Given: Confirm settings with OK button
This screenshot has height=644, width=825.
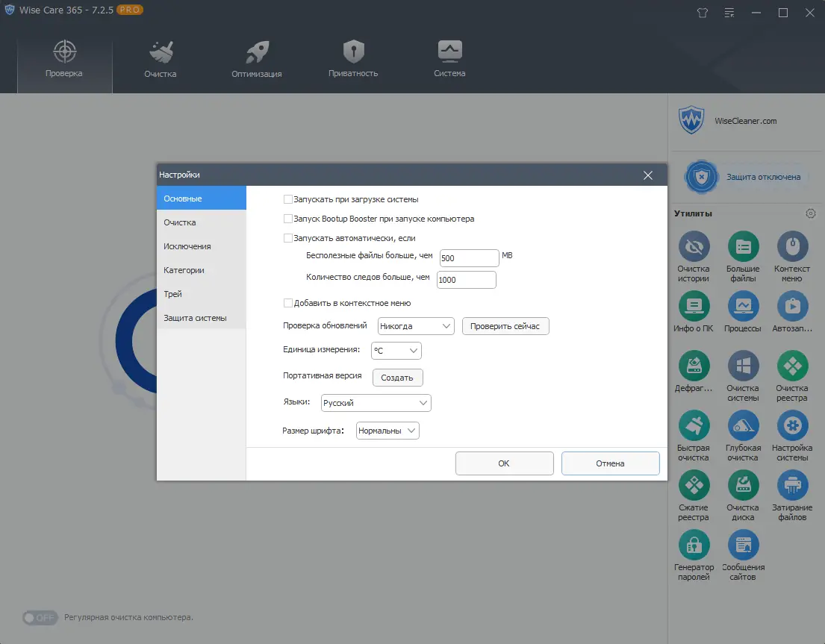Looking at the screenshot, I should pos(504,463).
